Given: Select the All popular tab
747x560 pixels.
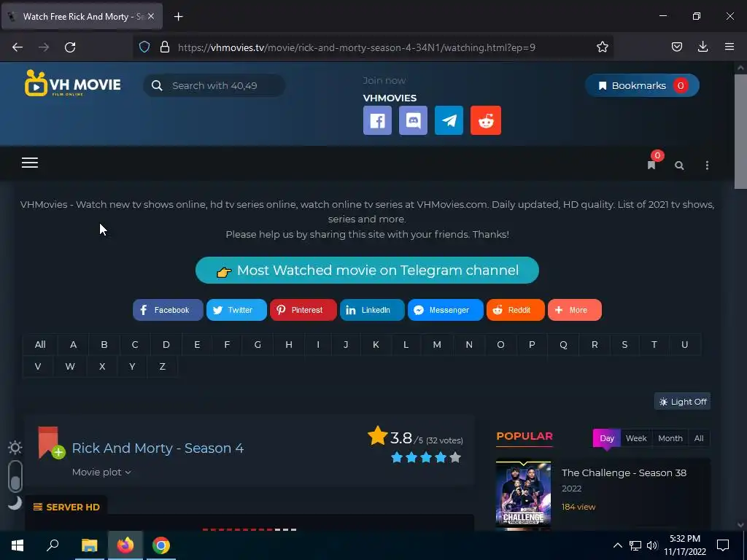Looking at the screenshot, I should pyautogui.click(x=698, y=438).
